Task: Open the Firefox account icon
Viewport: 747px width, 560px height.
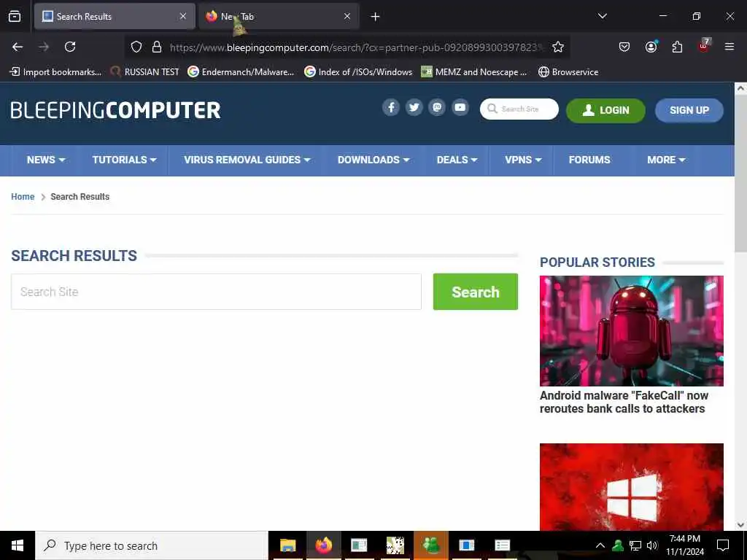Action: click(x=651, y=47)
